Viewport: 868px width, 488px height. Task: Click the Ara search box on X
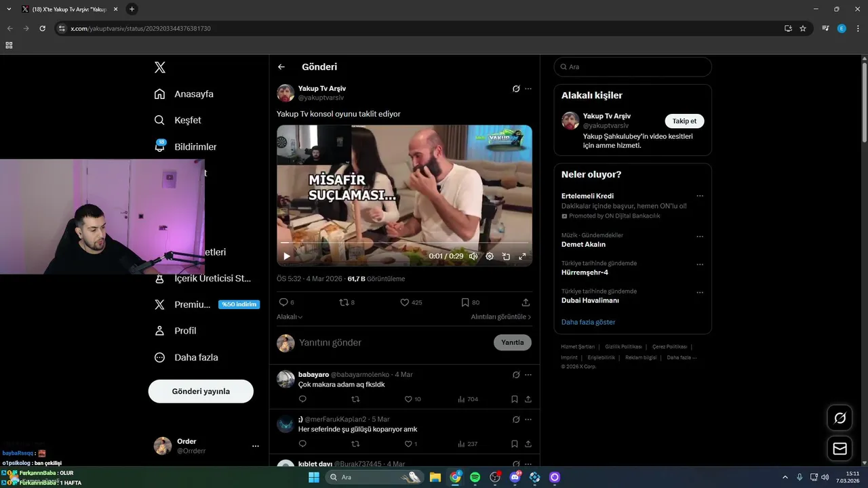(x=633, y=66)
